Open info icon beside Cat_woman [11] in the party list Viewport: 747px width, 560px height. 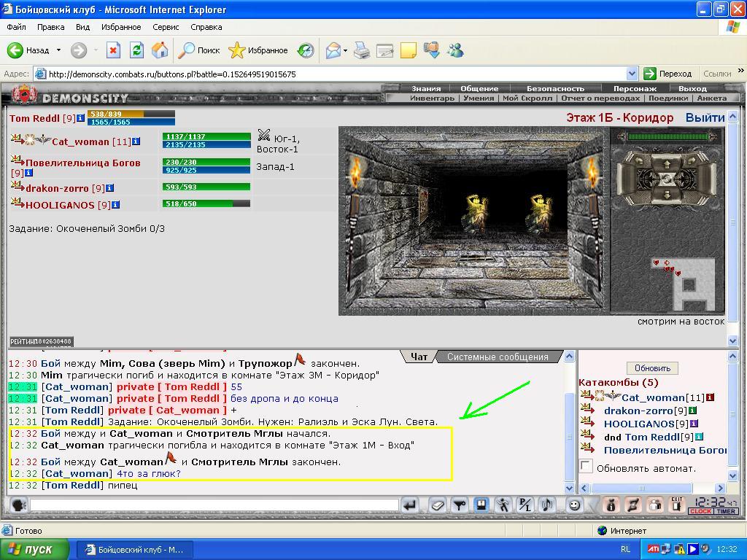pyautogui.click(x=136, y=141)
